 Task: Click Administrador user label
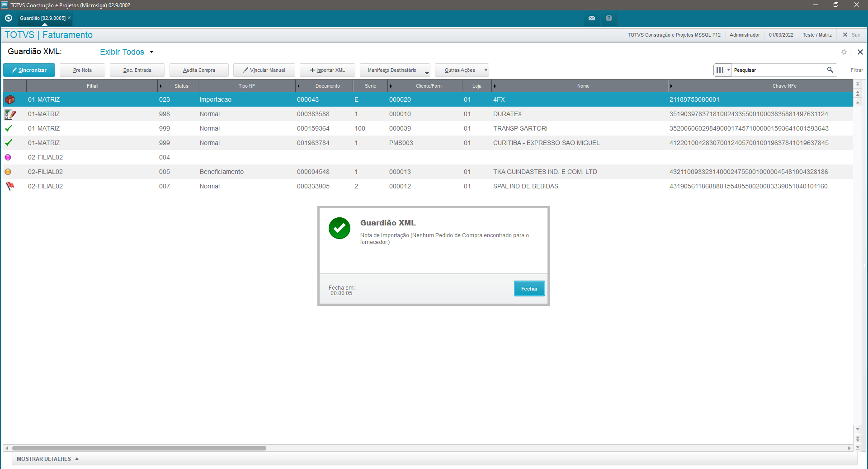(745, 35)
